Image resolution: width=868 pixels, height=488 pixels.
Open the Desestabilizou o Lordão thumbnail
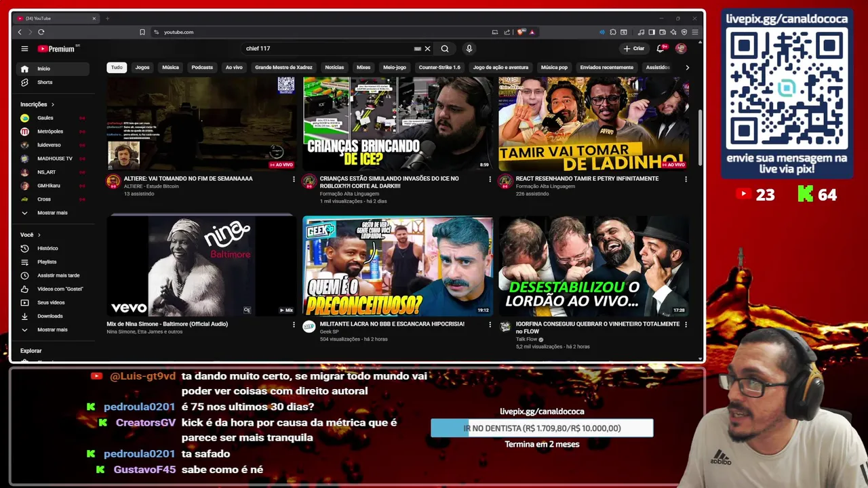pos(593,266)
